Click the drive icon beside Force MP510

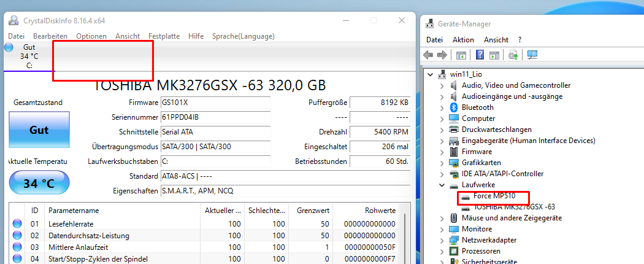coord(466,196)
